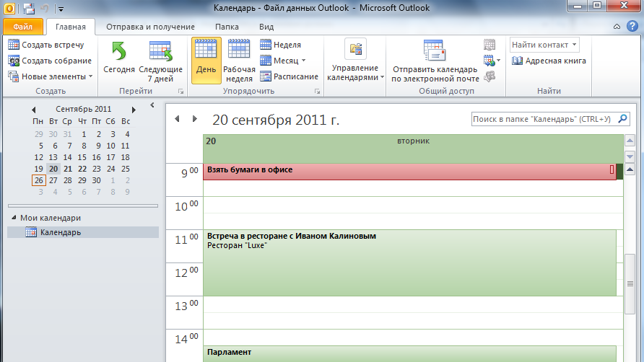This screenshot has height=362, width=644.
Task: Click Отправить календарь по электронной почте
Action: 435,61
